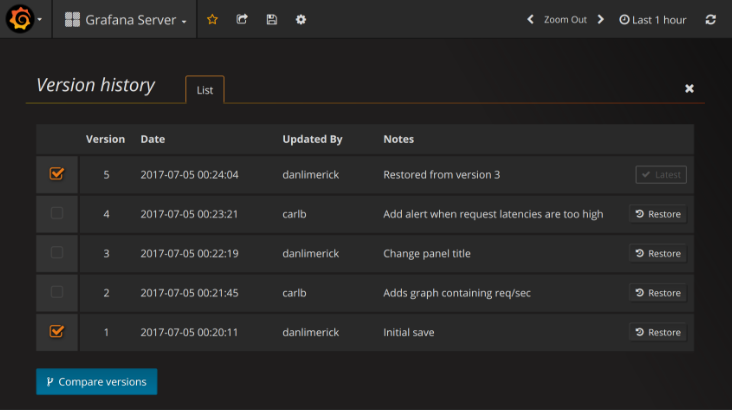Image resolution: width=732 pixels, height=410 pixels.
Task: Uncheck the version 1 checkbox
Action: pos(57,331)
